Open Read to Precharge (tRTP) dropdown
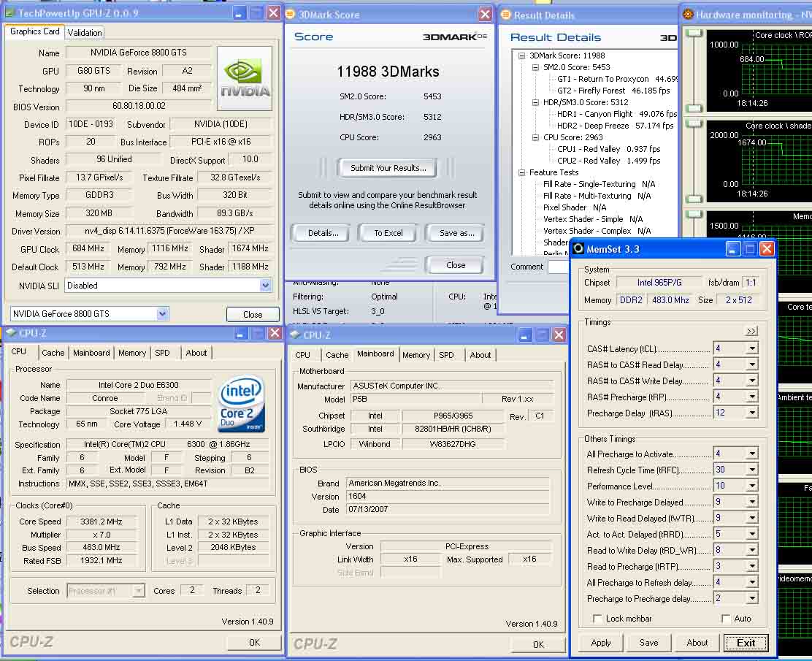 pos(752,566)
